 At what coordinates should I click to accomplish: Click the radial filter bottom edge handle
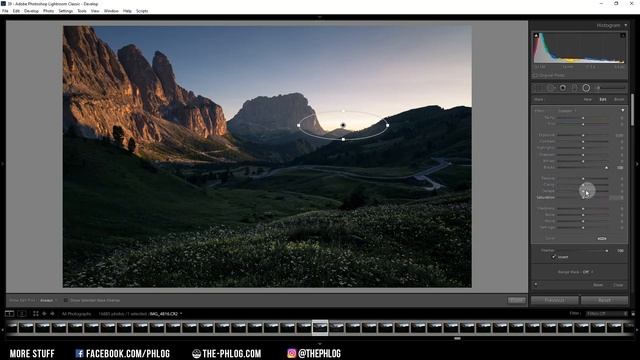point(343,140)
